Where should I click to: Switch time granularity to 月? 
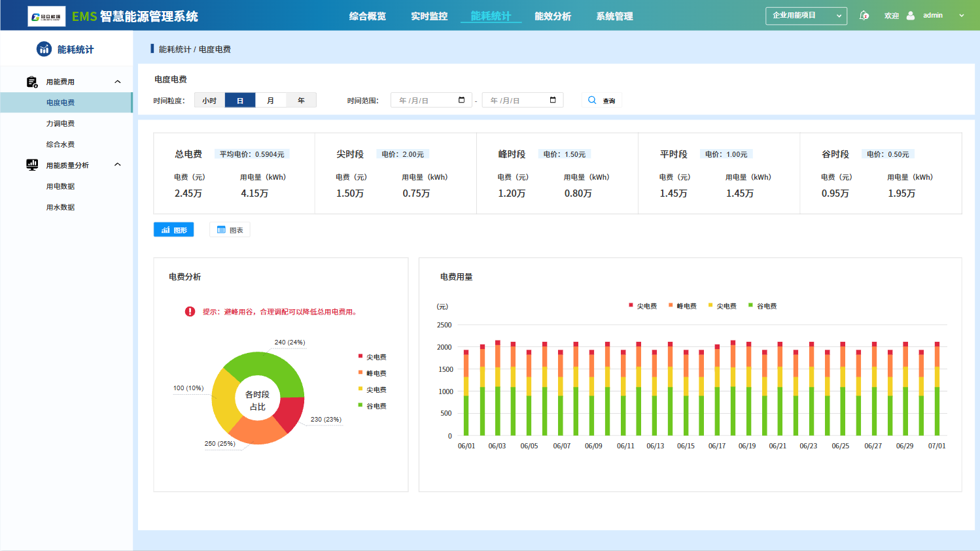(270, 101)
